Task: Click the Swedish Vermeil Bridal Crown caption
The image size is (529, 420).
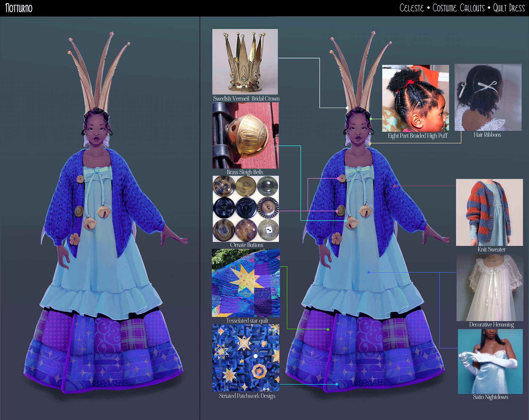Action: click(246, 99)
